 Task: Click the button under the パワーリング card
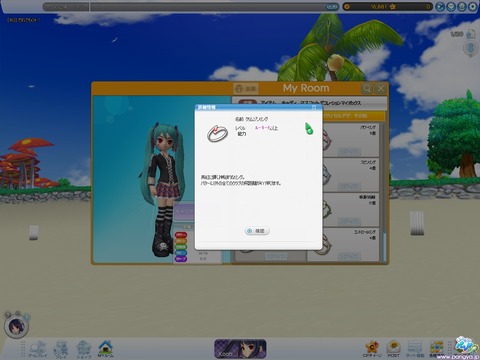349,152
